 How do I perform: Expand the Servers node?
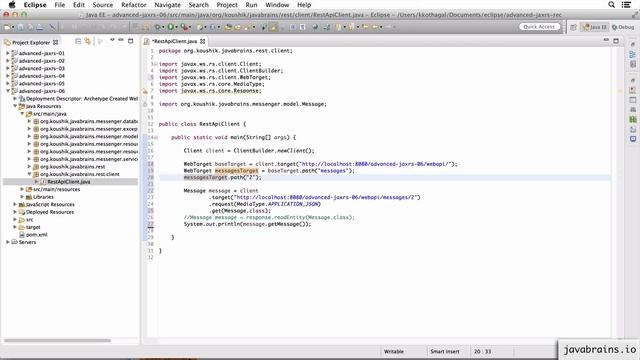coord(8,242)
